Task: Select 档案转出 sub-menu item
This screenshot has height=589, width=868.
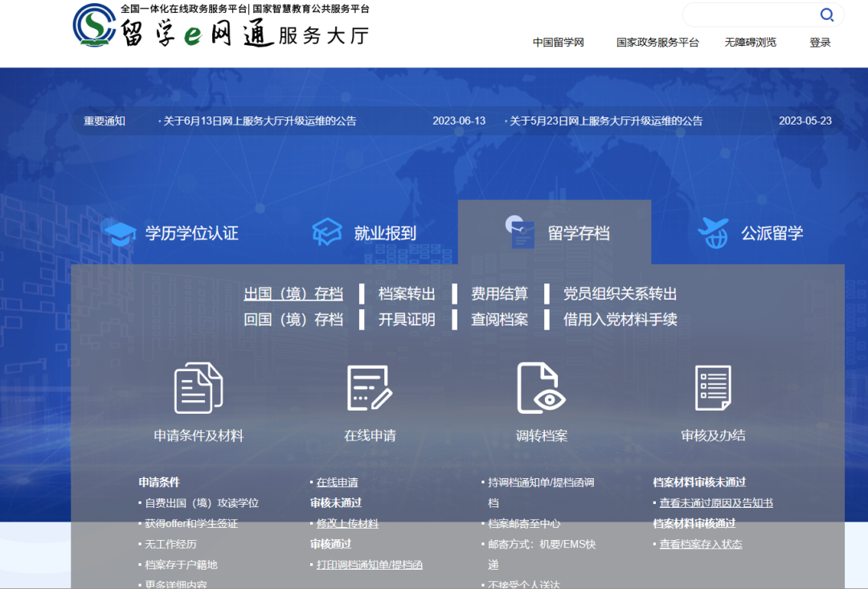Action: tap(407, 294)
